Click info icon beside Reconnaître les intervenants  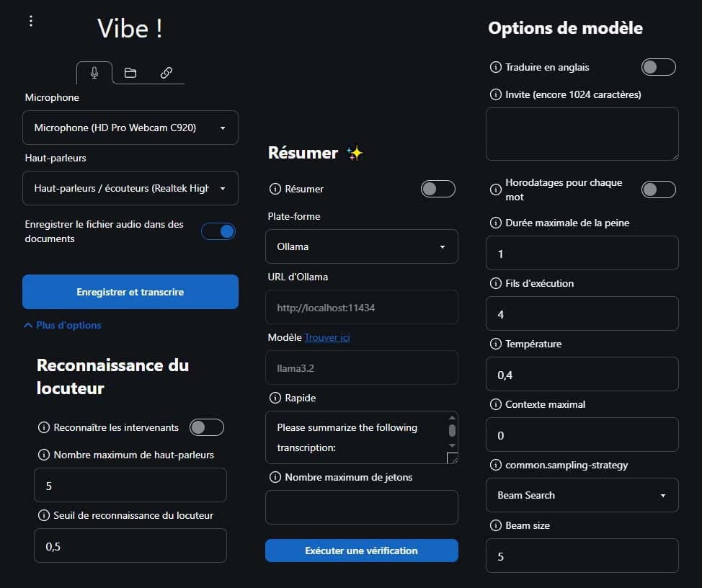click(43, 427)
